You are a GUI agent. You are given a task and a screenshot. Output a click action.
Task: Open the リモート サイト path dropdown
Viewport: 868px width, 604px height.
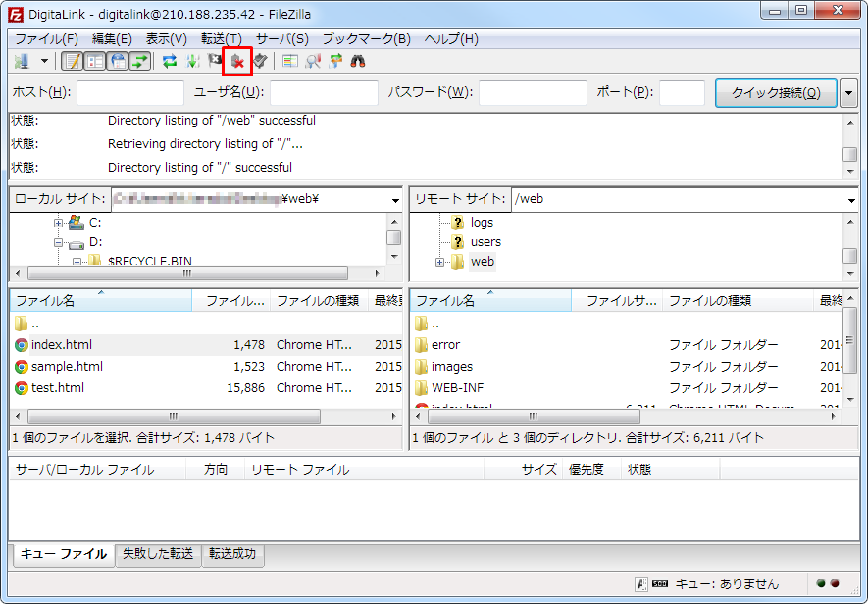pos(851,199)
